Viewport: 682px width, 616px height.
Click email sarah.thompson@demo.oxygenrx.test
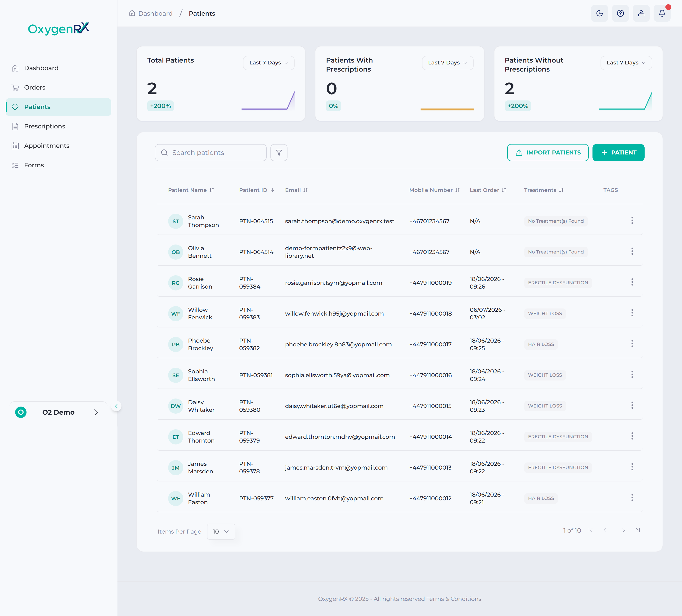[340, 221]
